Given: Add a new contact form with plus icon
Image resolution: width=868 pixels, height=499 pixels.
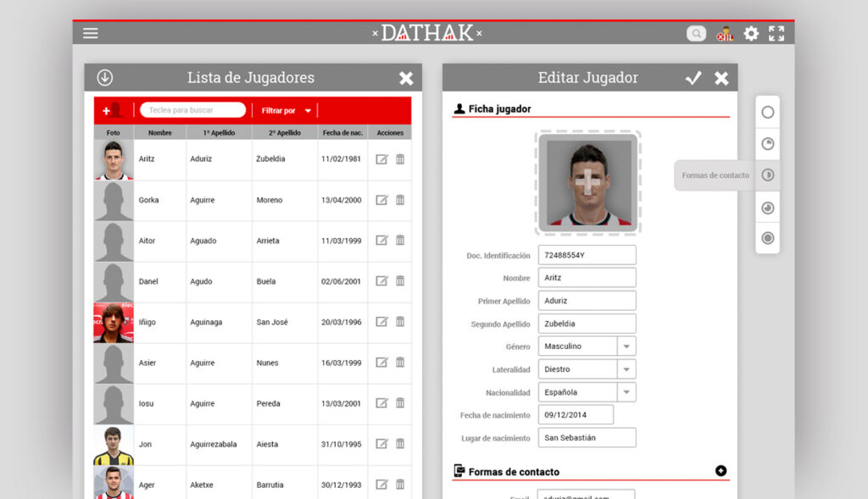Looking at the screenshot, I should (x=721, y=471).
